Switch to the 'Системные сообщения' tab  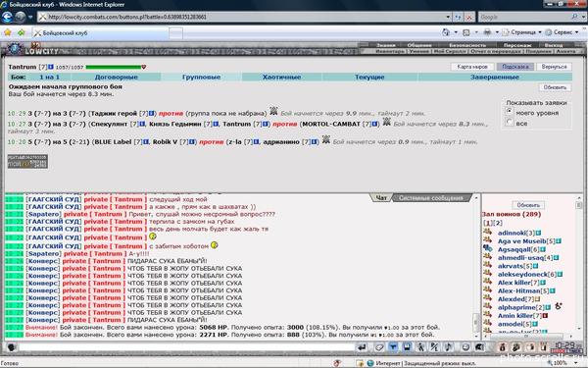pos(431,198)
